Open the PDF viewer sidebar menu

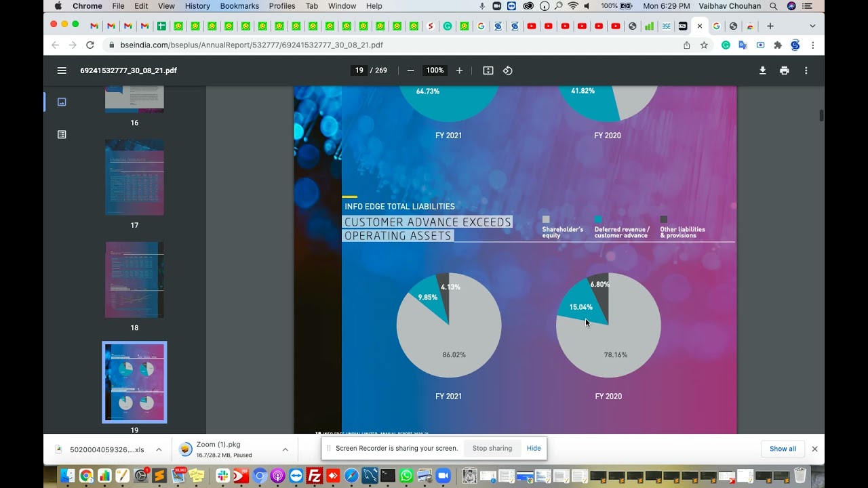coord(62,70)
